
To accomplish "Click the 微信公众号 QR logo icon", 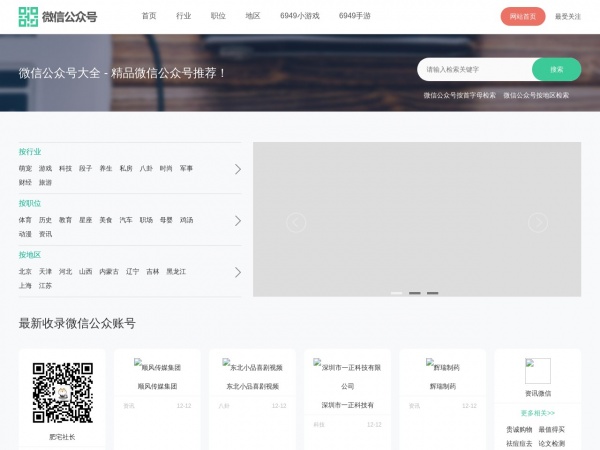I will click(x=28, y=17).
